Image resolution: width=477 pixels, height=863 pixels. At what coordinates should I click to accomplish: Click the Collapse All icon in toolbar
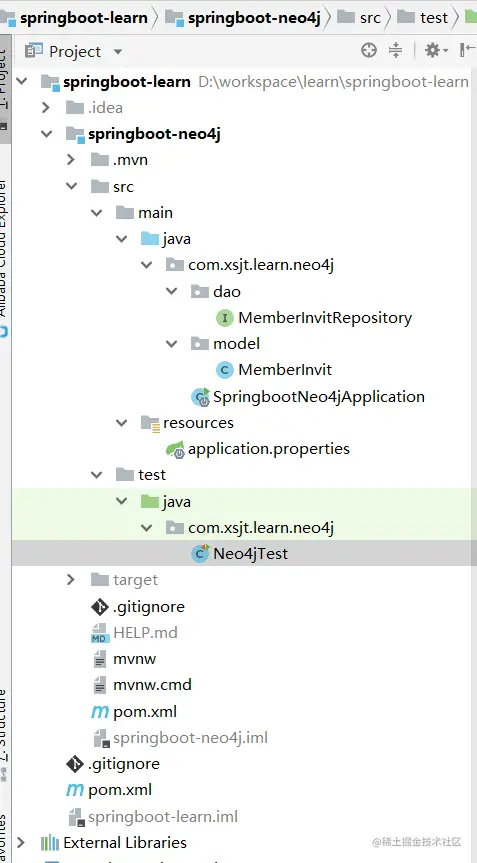point(396,51)
